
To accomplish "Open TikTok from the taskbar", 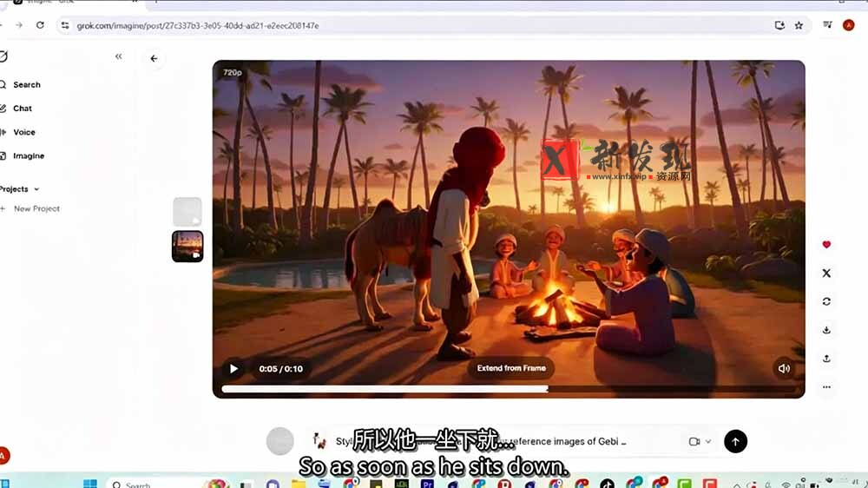I will point(608,485).
